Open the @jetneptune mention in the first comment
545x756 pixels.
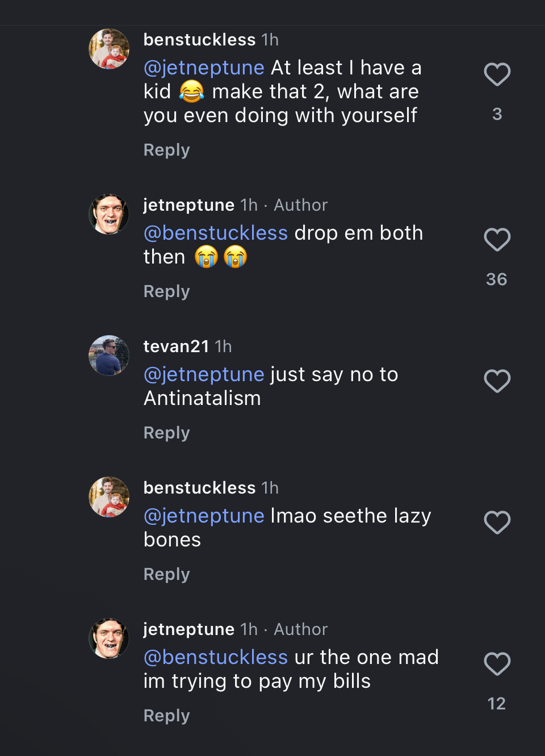pyautogui.click(x=204, y=68)
